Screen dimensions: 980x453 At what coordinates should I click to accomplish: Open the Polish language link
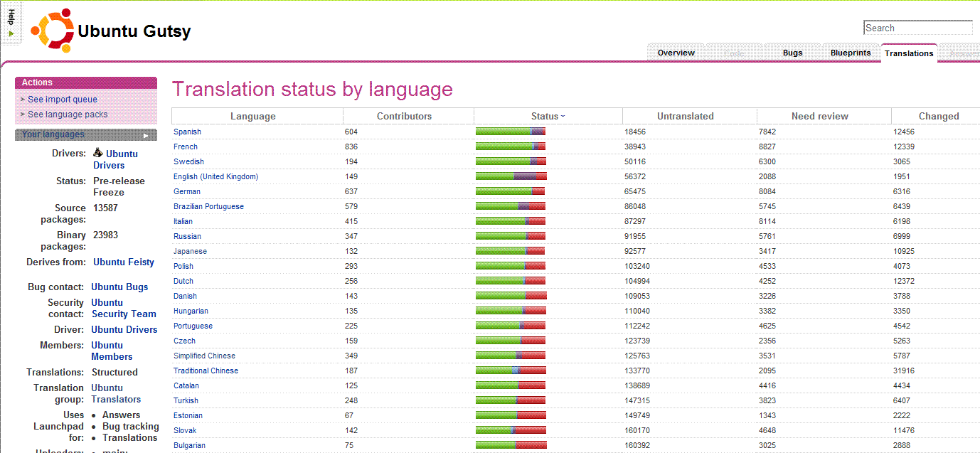click(183, 266)
